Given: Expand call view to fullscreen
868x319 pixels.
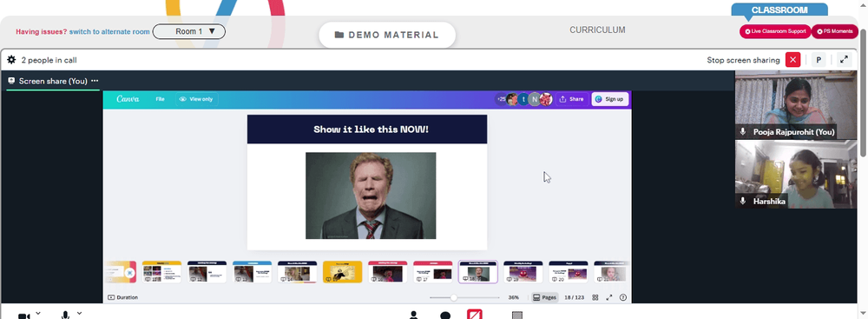Looking at the screenshot, I should [845, 60].
